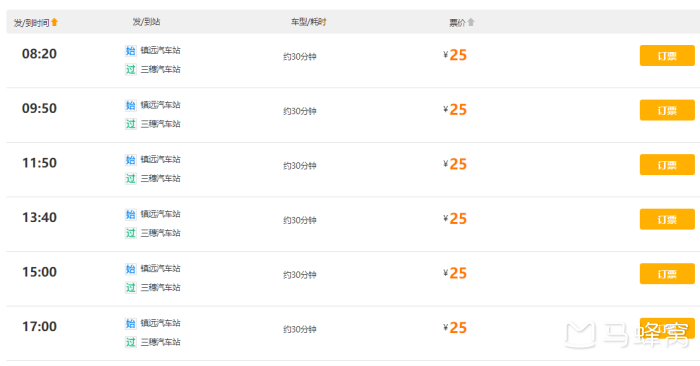
Task: Book the 13:40 departure ticket
Action: click(x=667, y=219)
